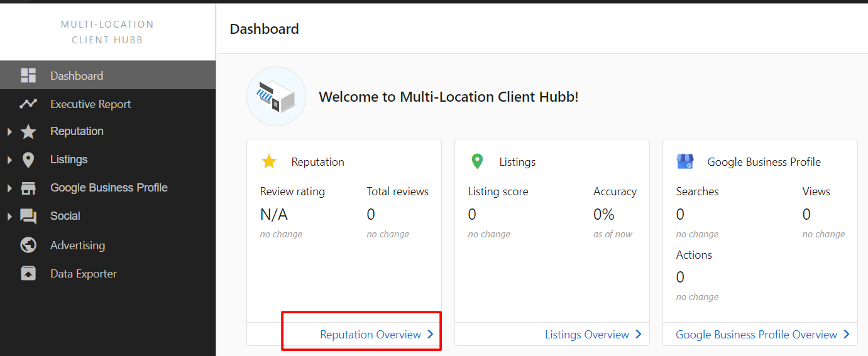Expand the Social sidebar section arrow
The width and height of the screenshot is (868, 356).
[9, 217]
